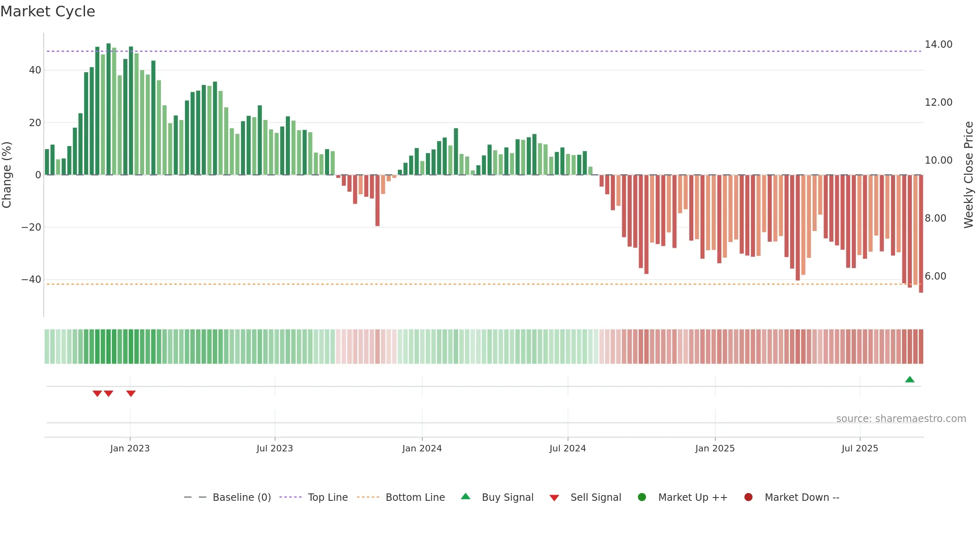Click the 6.00 price axis label

click(935, 276)
